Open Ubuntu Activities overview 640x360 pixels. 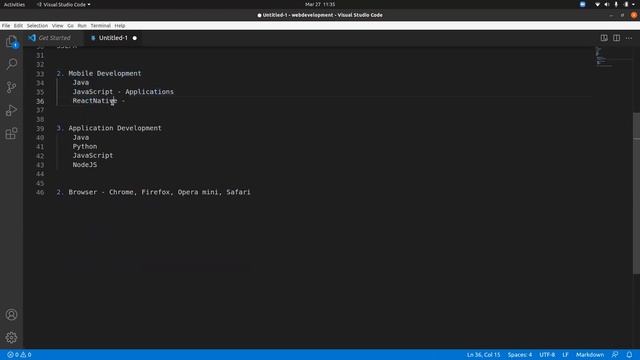[x=14, y=4]
